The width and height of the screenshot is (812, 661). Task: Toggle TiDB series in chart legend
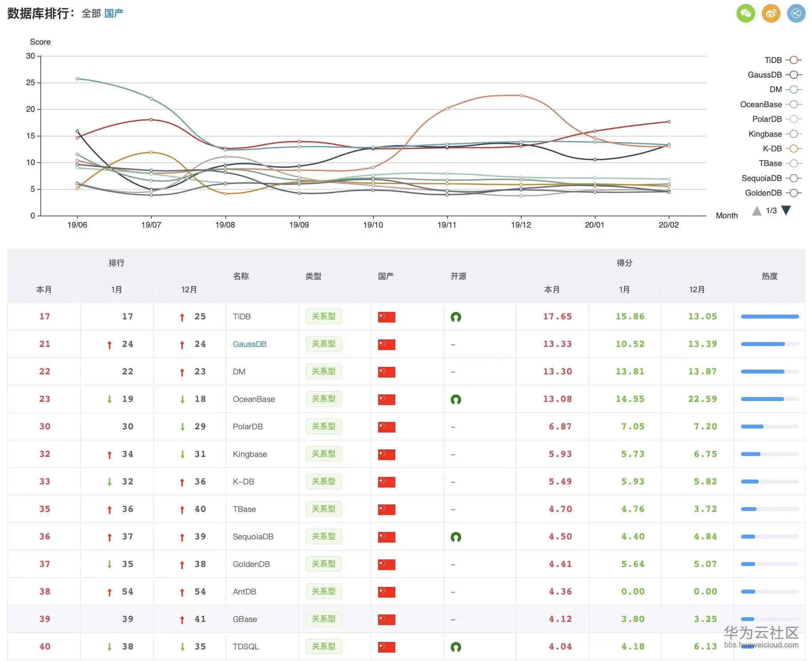(783, 60)
